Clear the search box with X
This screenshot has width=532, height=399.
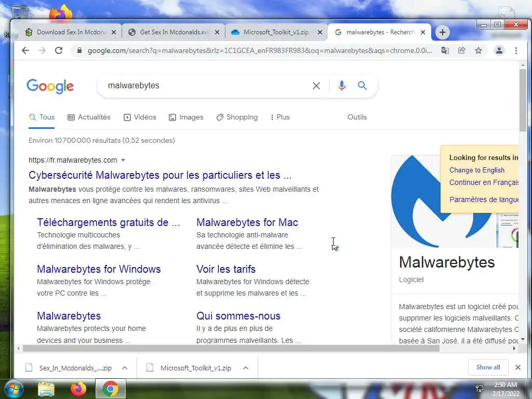(316, 86)
